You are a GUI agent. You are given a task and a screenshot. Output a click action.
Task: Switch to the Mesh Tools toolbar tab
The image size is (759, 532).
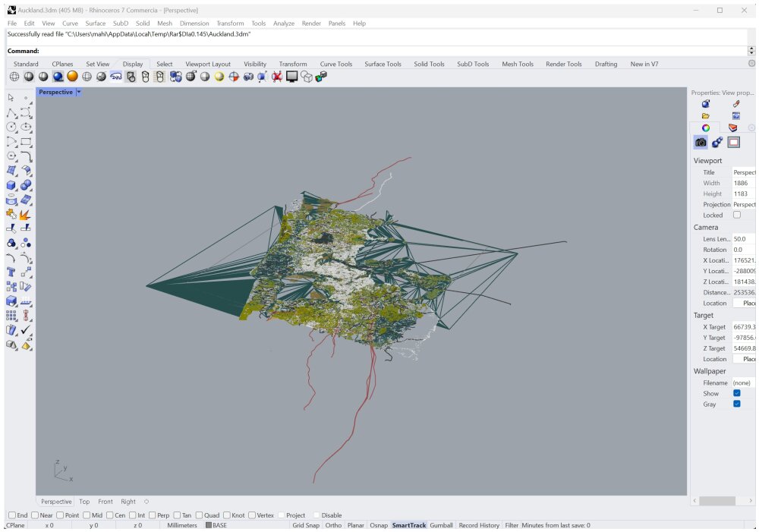[x=518, y=64]
